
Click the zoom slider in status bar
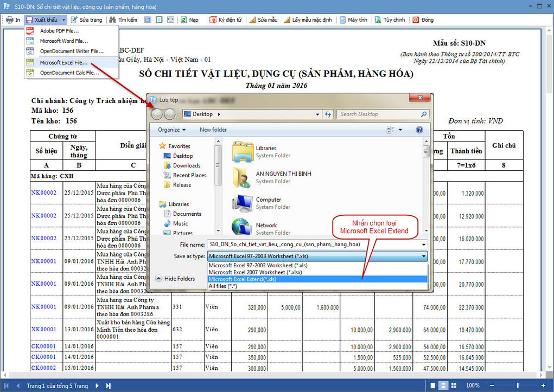(518, 385)
